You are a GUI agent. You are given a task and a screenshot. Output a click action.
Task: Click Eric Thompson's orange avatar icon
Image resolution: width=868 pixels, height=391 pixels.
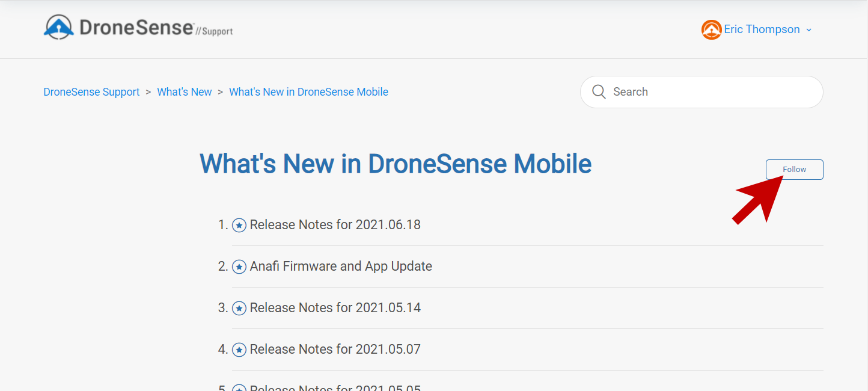(711, 29)
